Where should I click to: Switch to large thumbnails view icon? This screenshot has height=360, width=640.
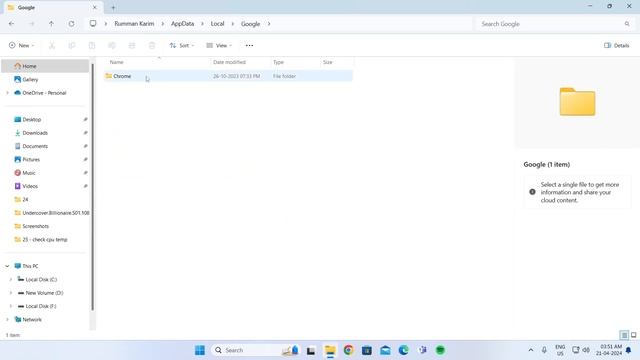click(x=633, y=335)
